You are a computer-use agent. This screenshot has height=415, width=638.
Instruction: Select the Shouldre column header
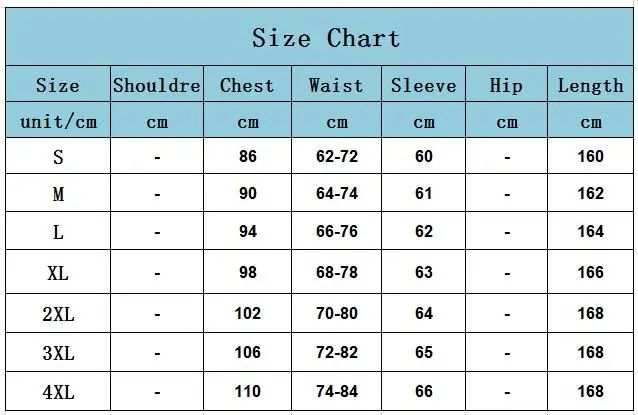157,85
